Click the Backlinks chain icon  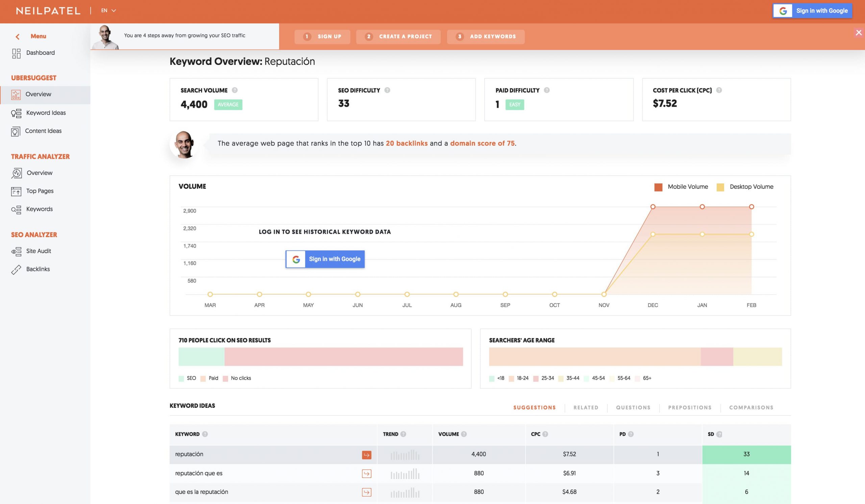[16, 270]
